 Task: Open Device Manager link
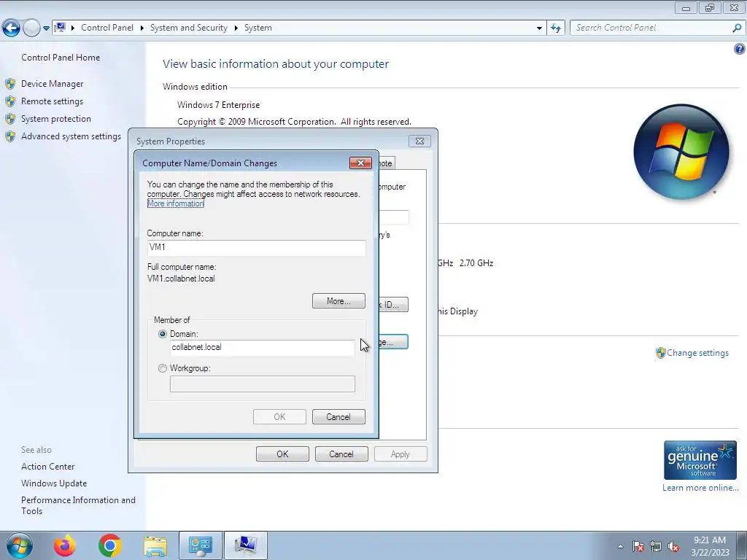[52, 84]
